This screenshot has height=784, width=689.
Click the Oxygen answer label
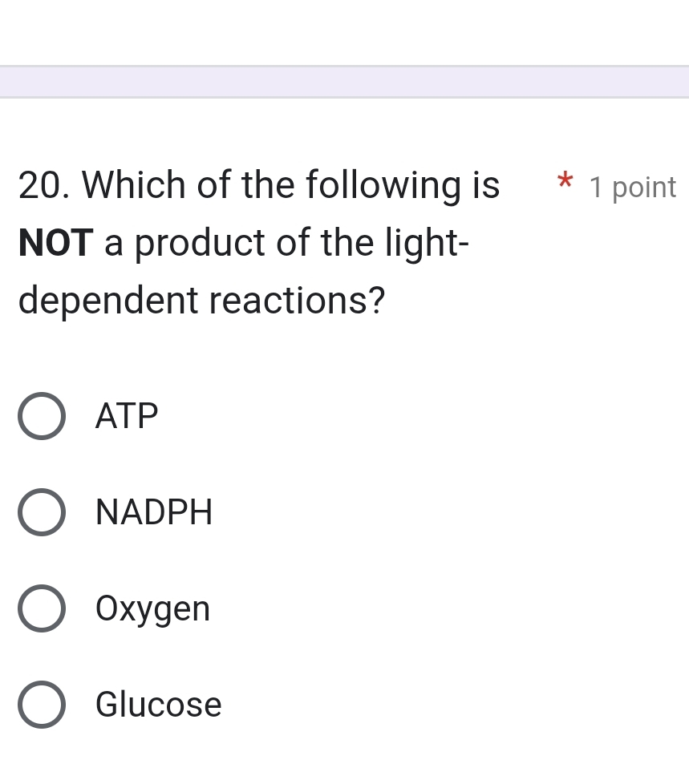point(152,608)
